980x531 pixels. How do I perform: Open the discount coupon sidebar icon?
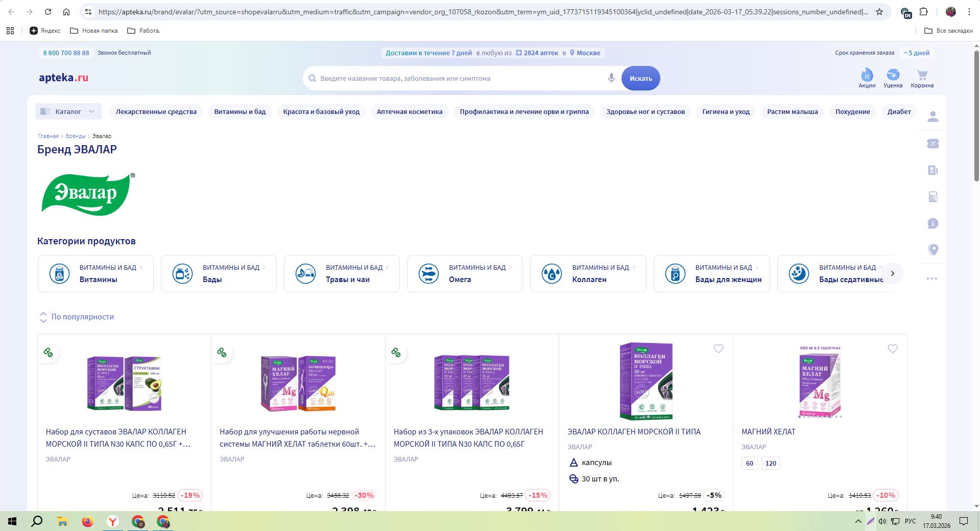click(x=933, y=144)
